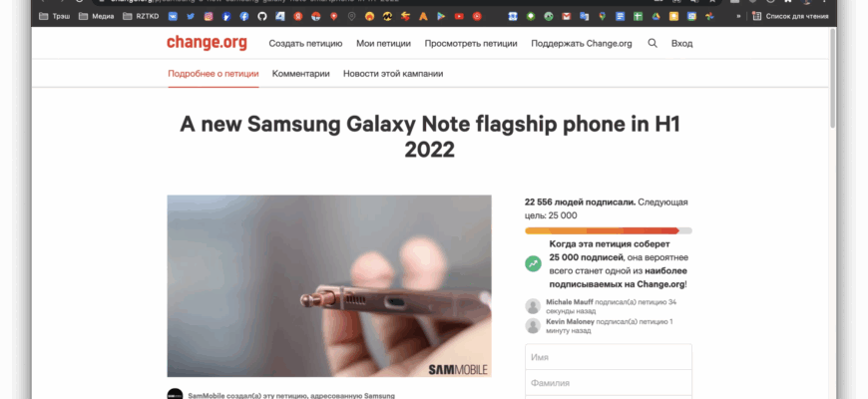Click the signature progress bar toward 25 000
Screen dimensions: 868x399
click(x=609, y=230)
